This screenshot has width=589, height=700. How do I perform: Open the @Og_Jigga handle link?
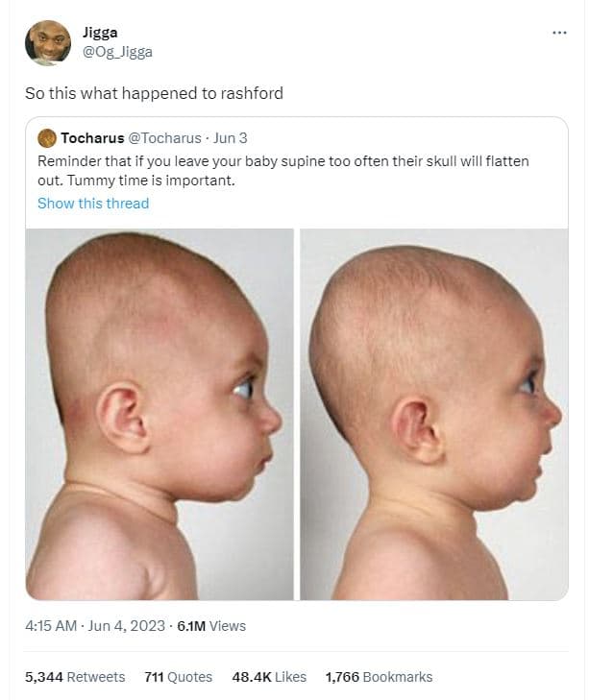tap(117, 52)
